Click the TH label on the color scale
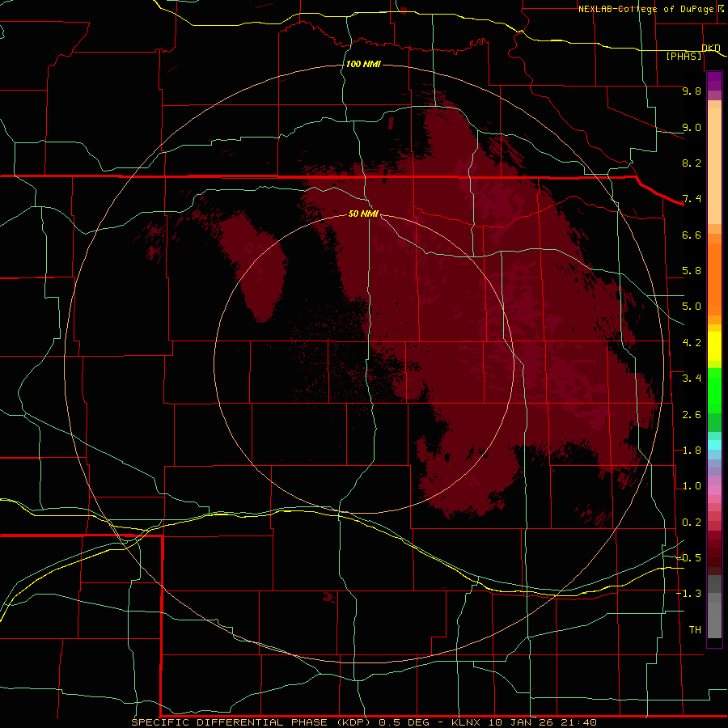The image size is (728, 728). [695, 630]
